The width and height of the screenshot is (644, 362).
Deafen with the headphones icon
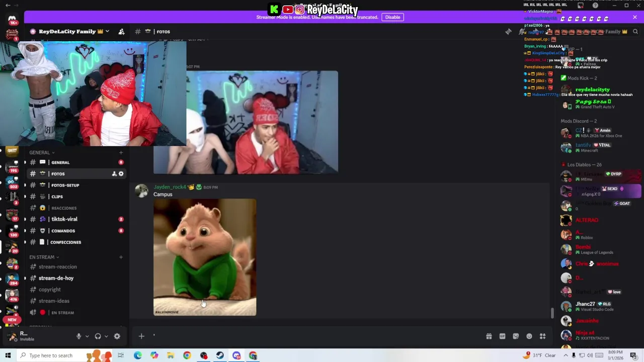pos(98,336)
